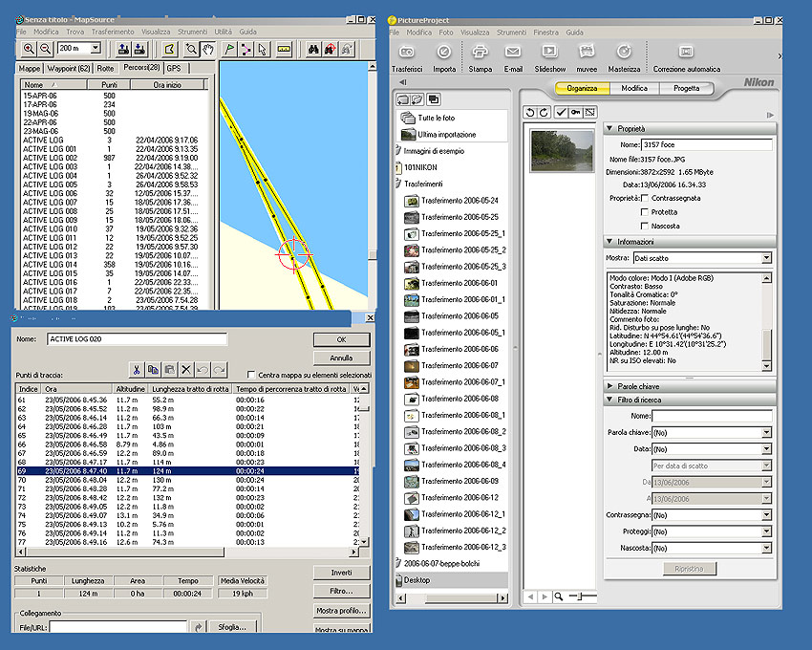Select the zoom tool with magnifier cursor

click(x=192, y=50)
